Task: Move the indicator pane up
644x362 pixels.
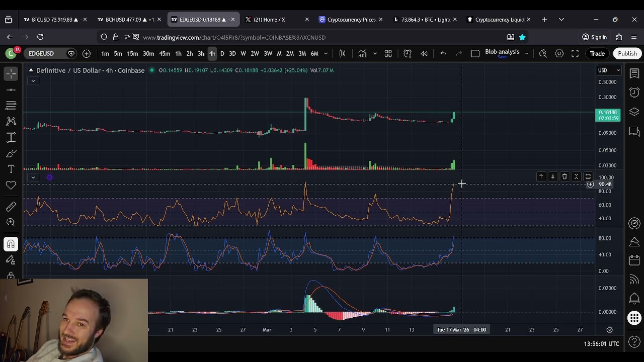Action: 541,177
